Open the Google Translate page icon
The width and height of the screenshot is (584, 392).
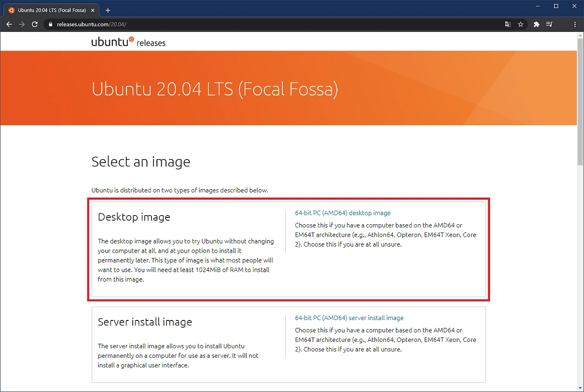[508, 25]
